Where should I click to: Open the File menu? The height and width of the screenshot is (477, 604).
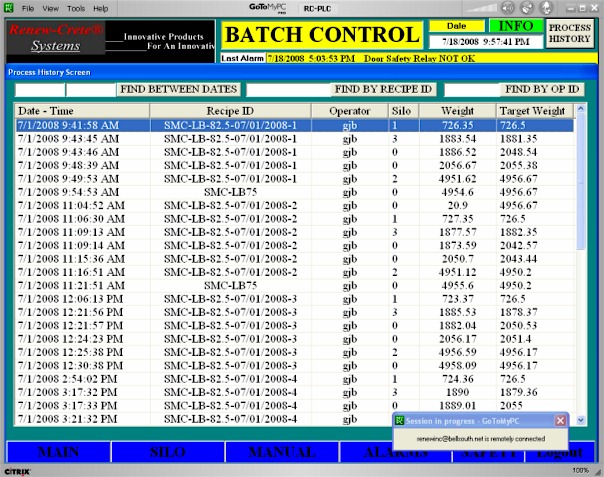pyautogui.click(x=28, y=8)
